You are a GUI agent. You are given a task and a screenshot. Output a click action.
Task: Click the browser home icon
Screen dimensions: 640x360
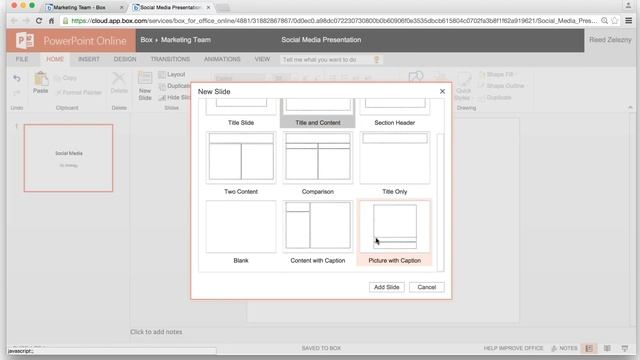[51, 20]
